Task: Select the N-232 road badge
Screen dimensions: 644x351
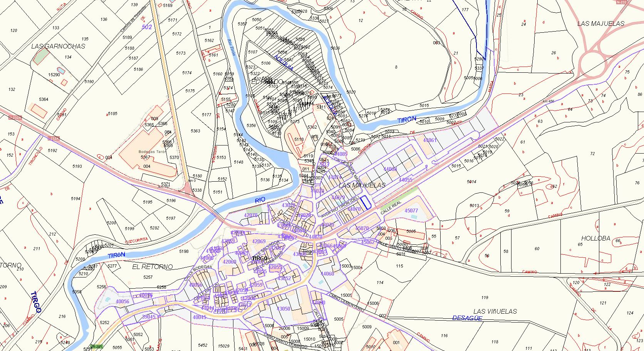Action: [x=621, y=2]
